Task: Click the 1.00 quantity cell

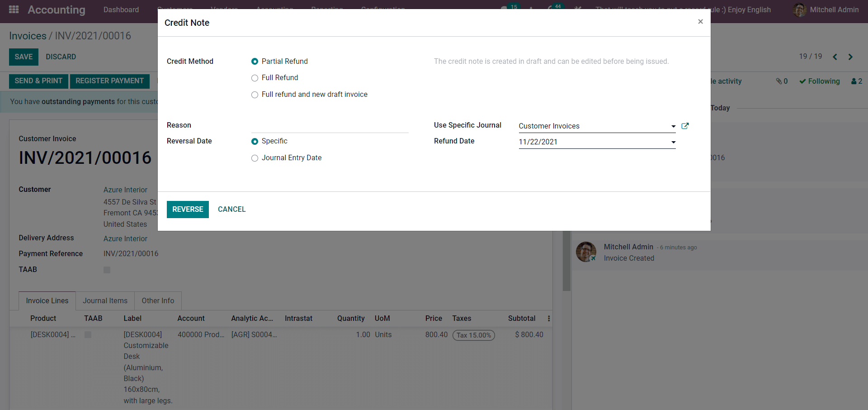Action: (363, 335)
